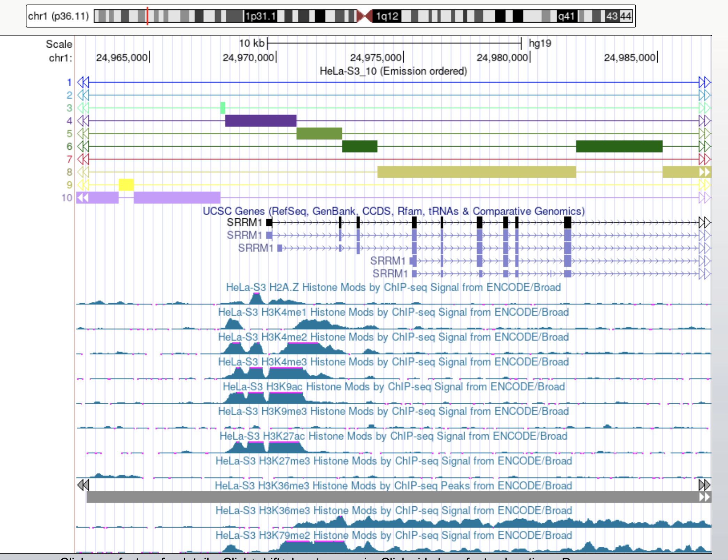The image size is (728, 560).
Task: Click the 1q12 band on the ideogram
Action: pos(387,16)
